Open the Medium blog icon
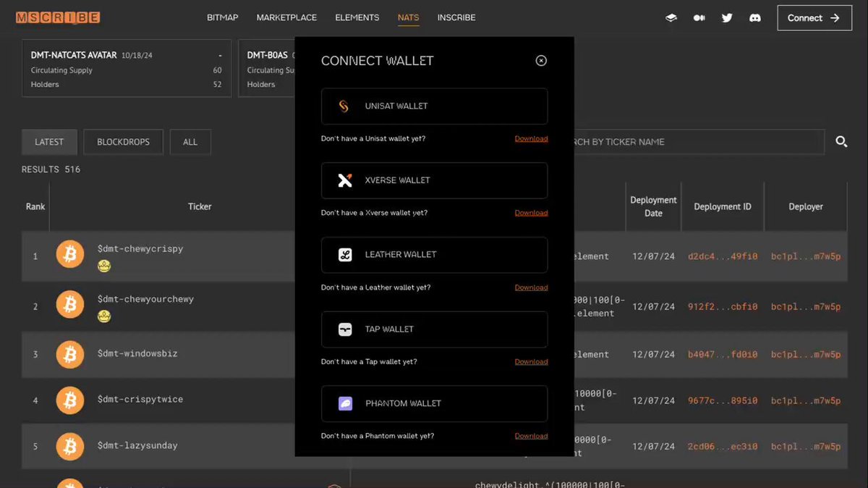The image size is (868, 488). pos(699,17)
